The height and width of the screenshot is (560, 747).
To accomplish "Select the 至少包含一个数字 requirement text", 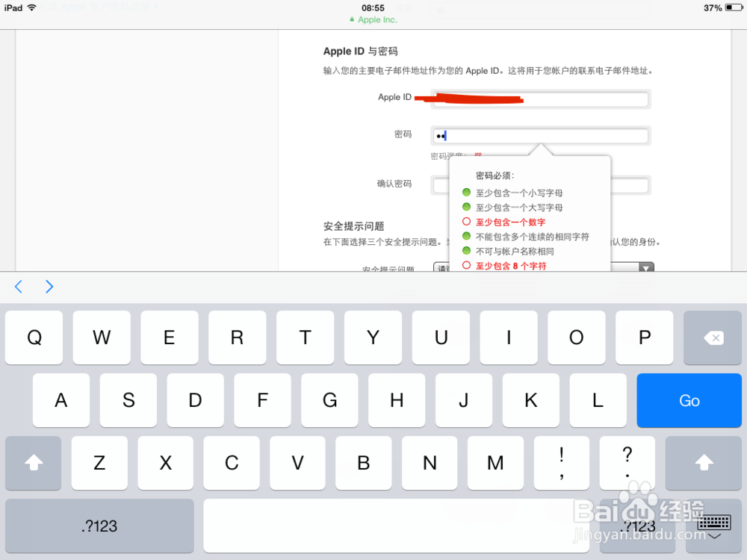I will click(x=510, y=222).
